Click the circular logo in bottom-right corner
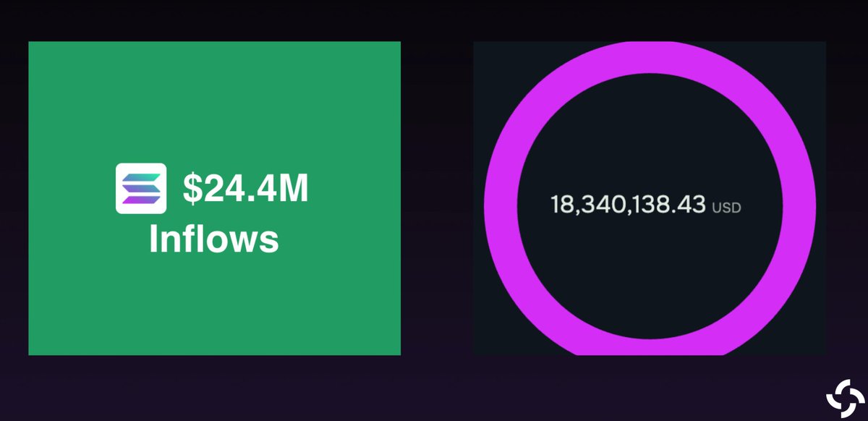 tap(844, 398)
